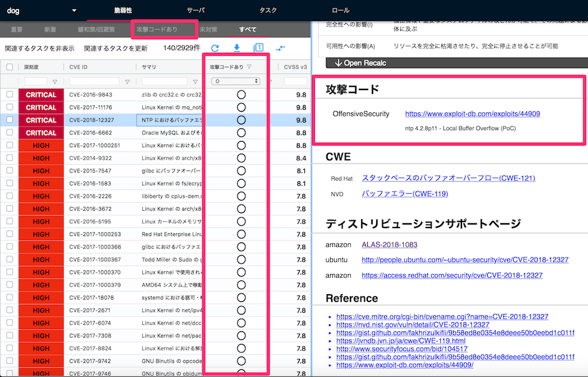Check the box for CVE-2016-9843 row
Image resolution: width=588 pixels, height=377 pixels.
pyautogui.click(x=10, y=94)
